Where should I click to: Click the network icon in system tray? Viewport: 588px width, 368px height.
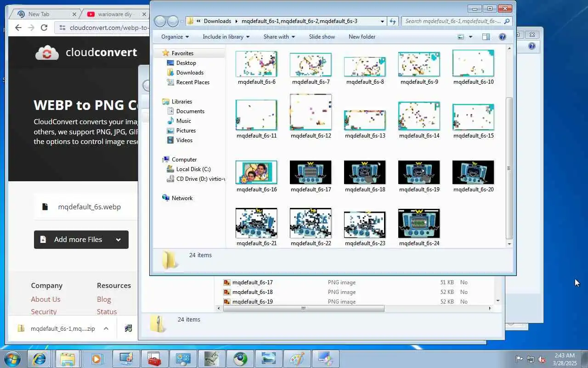pyautogui.click(x=531, y=359)
